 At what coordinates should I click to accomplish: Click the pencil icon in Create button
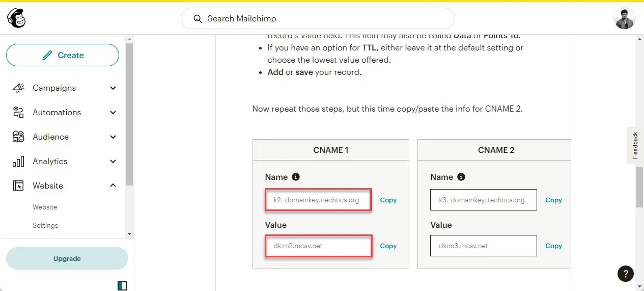point(47,55)
